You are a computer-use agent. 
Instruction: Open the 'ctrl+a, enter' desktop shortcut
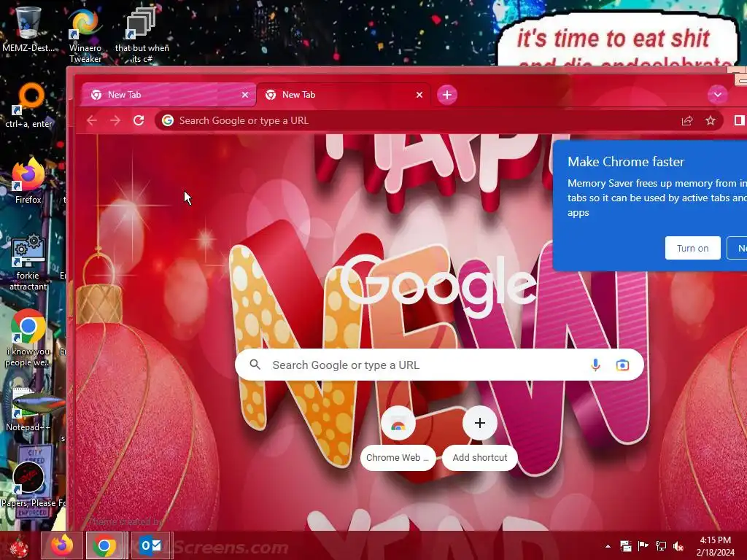click(28, 106)
